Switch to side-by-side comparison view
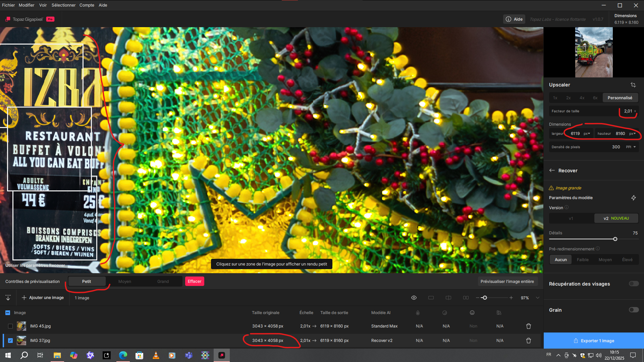Screen dimensions: 644x362 click(466, 298)
